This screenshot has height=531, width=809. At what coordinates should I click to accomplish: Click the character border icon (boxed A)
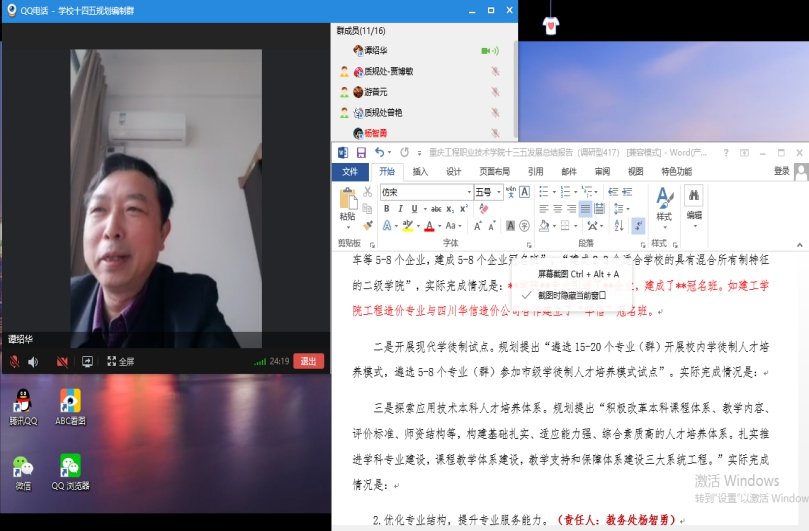click(524, 192)
